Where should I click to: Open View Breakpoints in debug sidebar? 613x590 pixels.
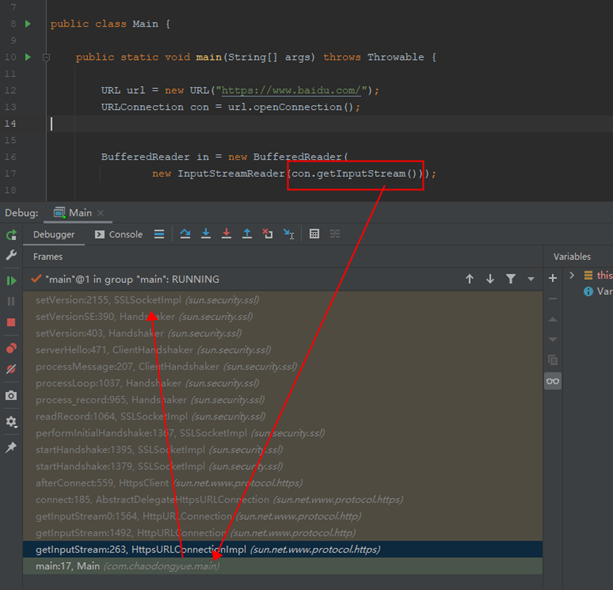[x=11, y=347]
